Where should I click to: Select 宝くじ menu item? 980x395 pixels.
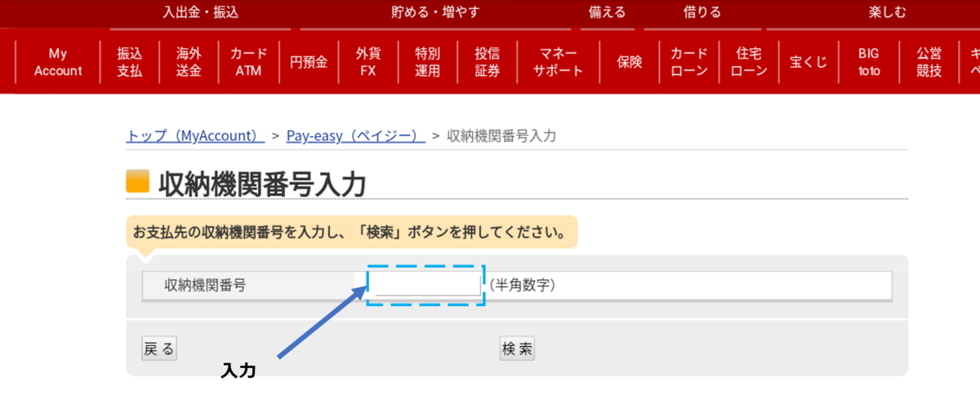coord(808,62)
